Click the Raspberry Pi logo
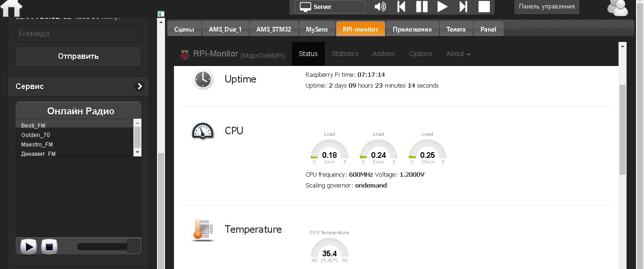The image size is (644, 269). (185, 54)
